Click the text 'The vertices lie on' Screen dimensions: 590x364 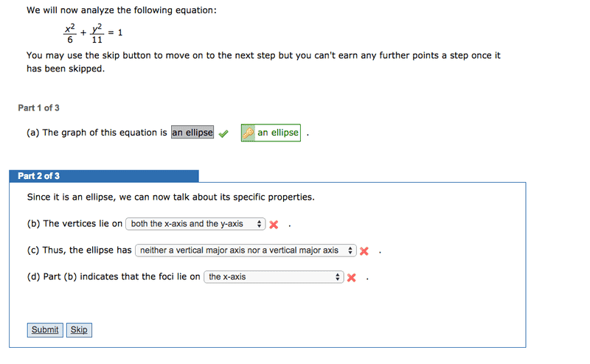(x=83, y=224)
